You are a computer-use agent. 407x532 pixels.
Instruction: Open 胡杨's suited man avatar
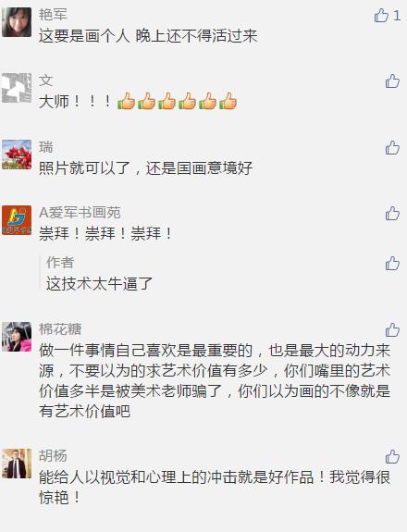pos(17,464)
